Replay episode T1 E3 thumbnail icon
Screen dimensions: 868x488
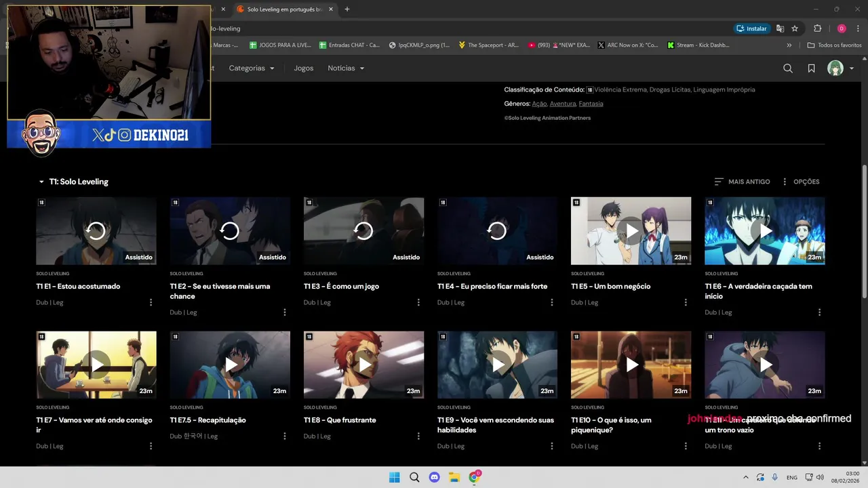point(363,231)
